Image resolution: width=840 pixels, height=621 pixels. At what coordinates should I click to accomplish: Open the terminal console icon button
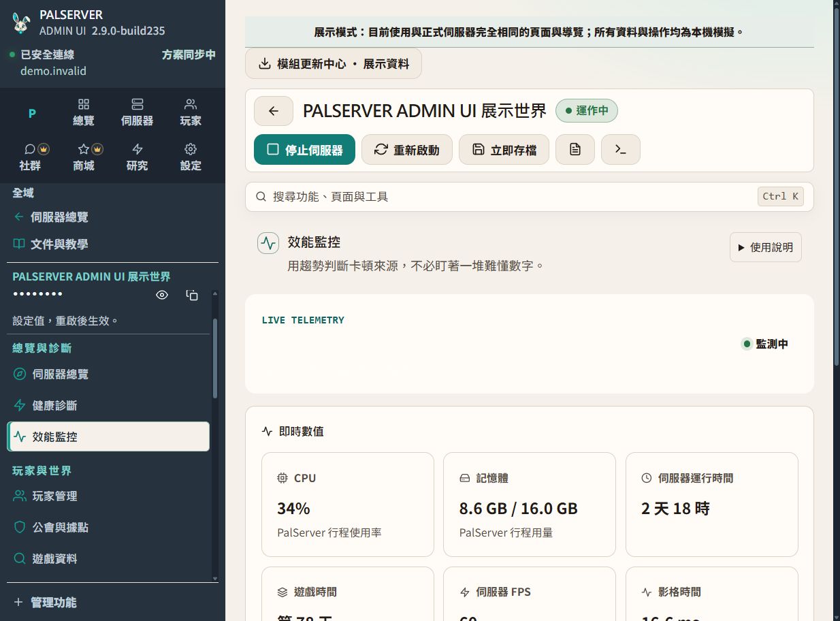coord(621,150)
